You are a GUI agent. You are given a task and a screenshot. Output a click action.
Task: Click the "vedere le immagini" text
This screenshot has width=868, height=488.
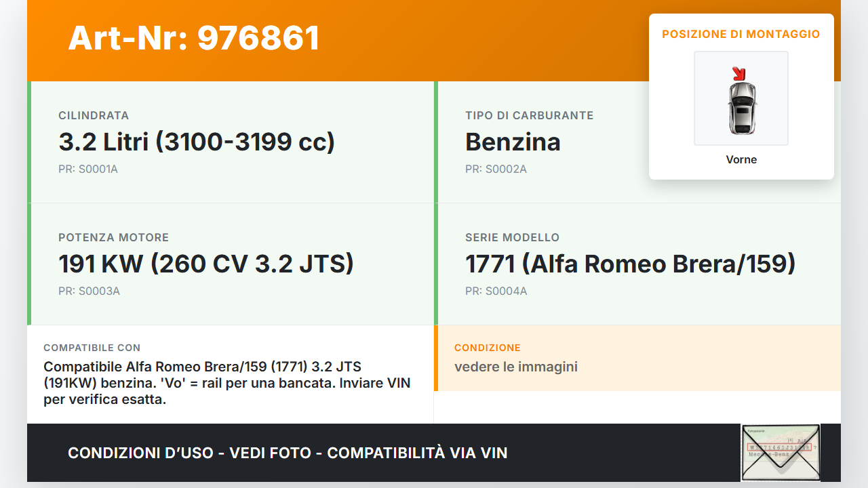(516, 367)
